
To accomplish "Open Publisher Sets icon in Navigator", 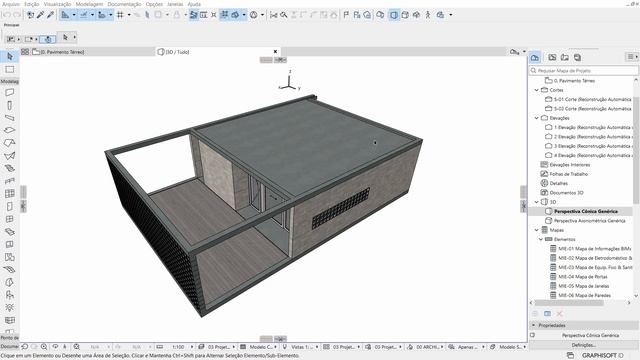I will click(577, 58).
